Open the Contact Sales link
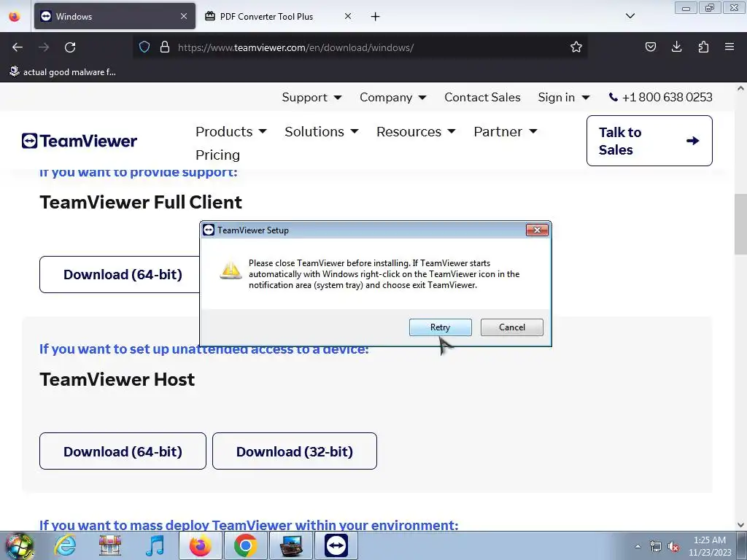This screenshot has width=747, height=560. click(x=482, y=97)
